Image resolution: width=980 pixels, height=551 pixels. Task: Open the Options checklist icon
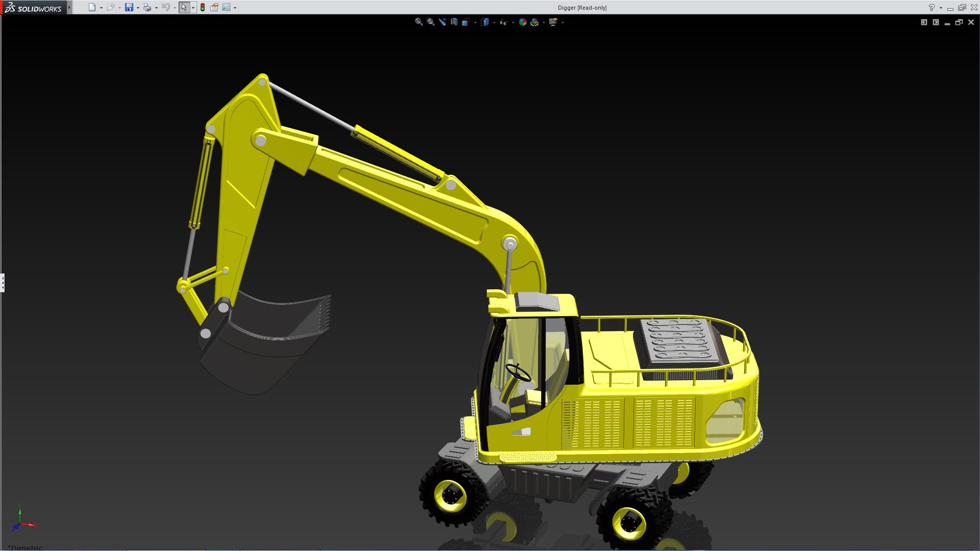coord(226,7)
